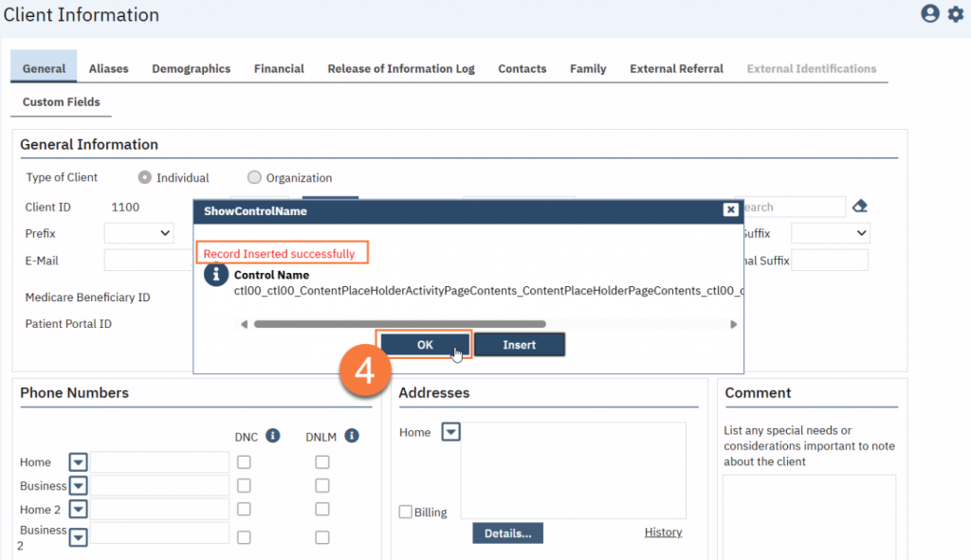
Task: Click right arrow of dialog scrollbar
Action: tap(733, 324)
